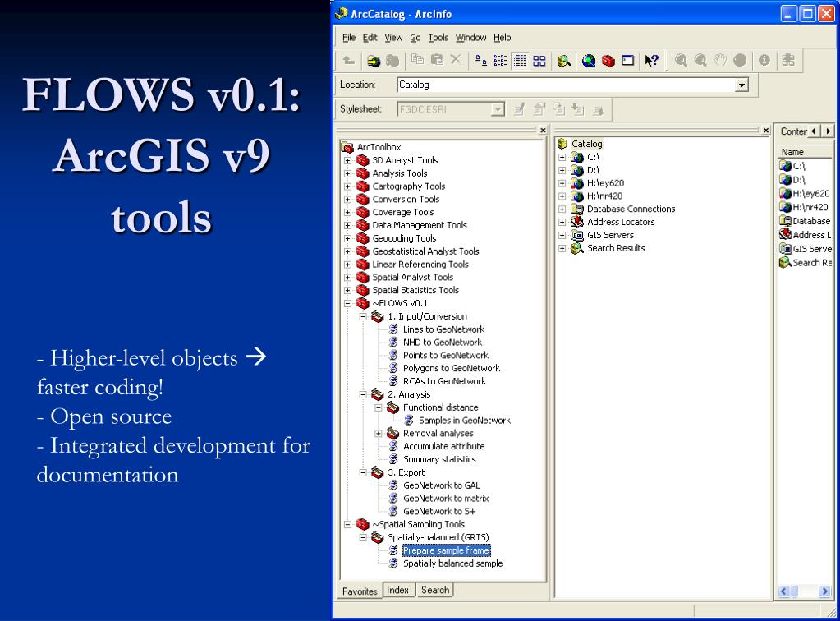Collapse the 1. Input/Conversion toolset

[x=363, y=316]
